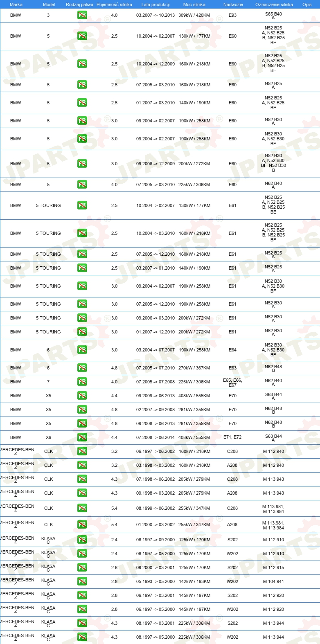Select the 2.6 engine capacity cell
This screenshot has width=320, height=644.
tap(114, 567)
